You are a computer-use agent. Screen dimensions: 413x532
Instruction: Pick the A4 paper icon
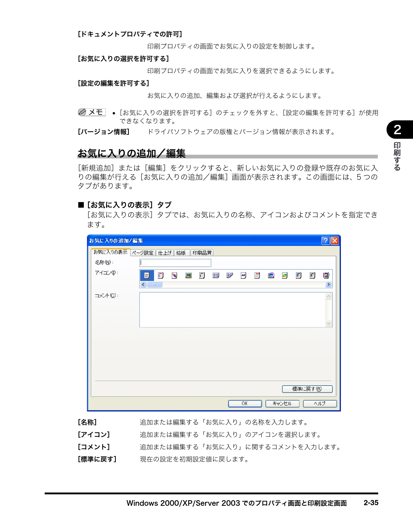click(243, 276)
